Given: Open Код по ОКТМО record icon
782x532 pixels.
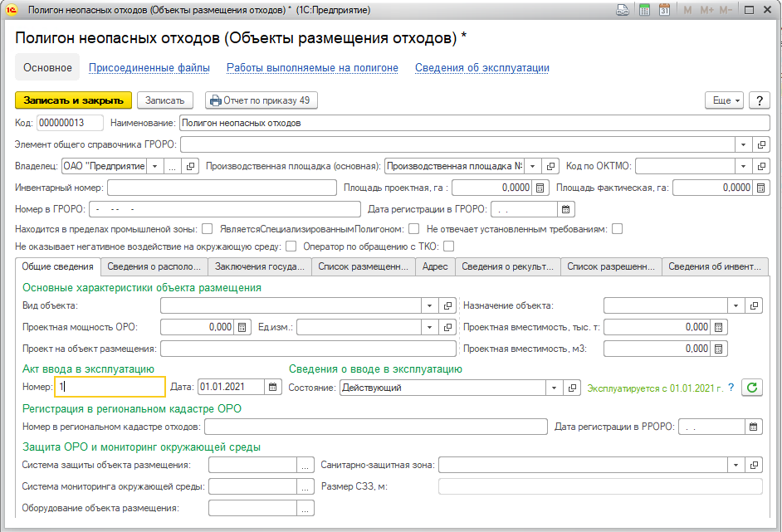Looking at the screenshot, I should click(x=761, y=166).
